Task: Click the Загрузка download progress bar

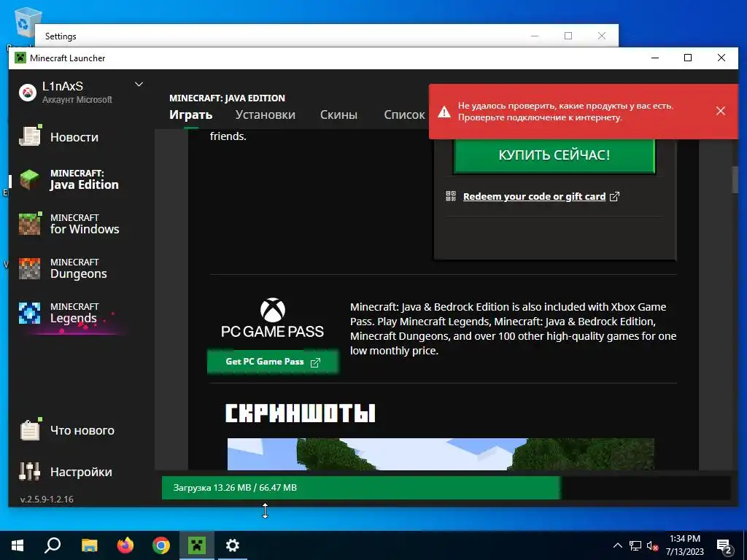Action: [x=446, y=488]
